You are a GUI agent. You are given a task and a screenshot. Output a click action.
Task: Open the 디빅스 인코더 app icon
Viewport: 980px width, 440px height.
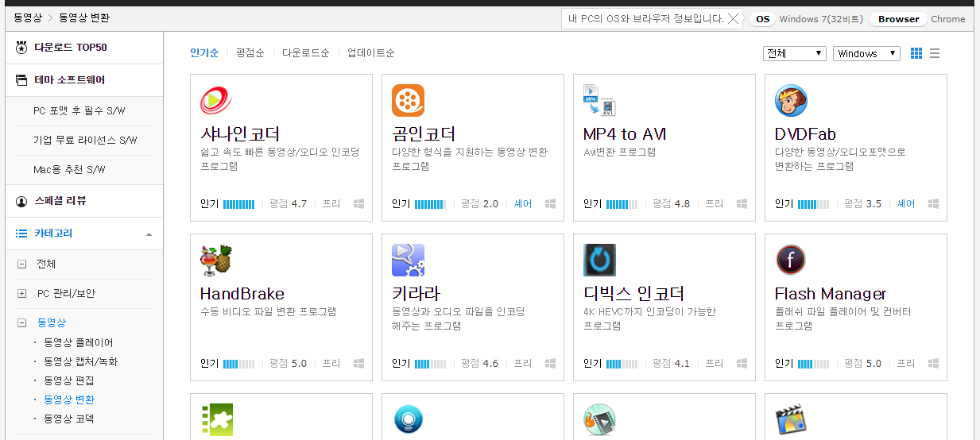click(x=599, y=260)
